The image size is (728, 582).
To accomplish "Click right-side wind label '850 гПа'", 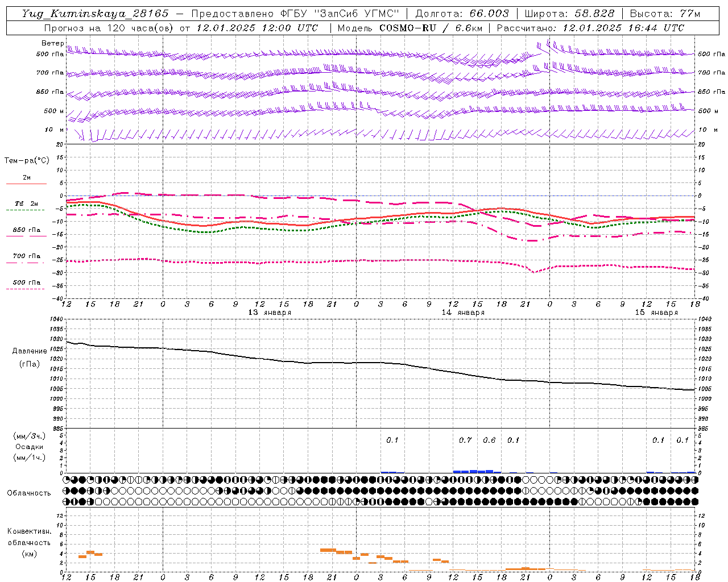I will (712, 92).
